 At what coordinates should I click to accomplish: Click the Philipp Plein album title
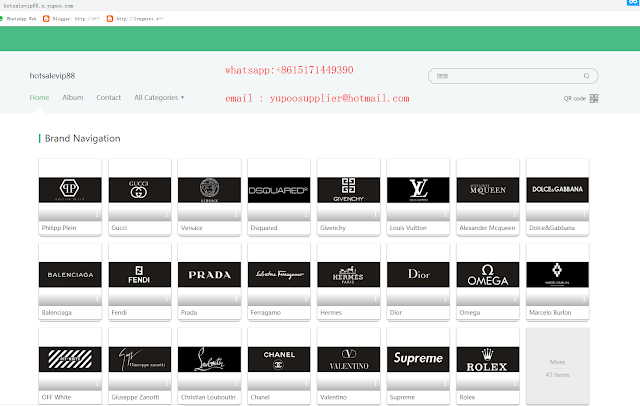pos(59,228)
